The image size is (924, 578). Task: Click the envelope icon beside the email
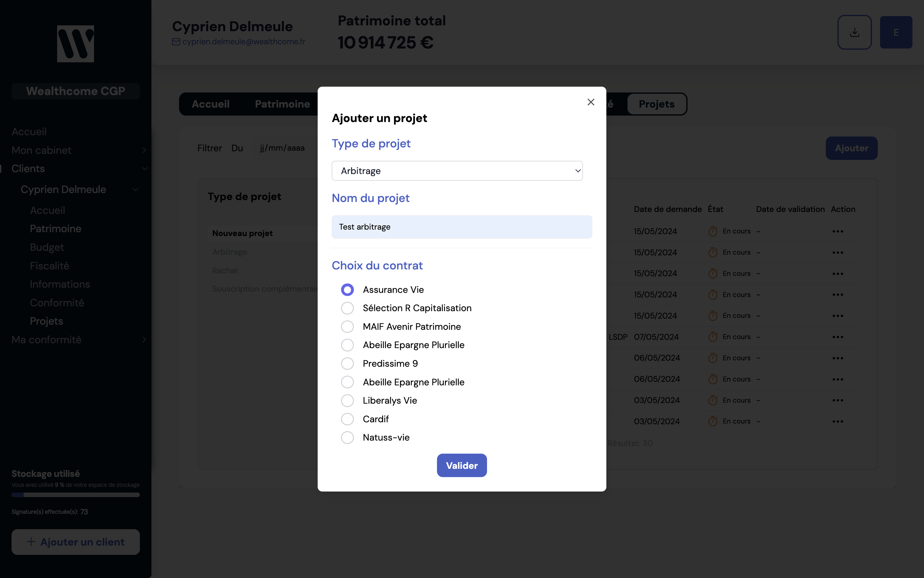point(176,42)
